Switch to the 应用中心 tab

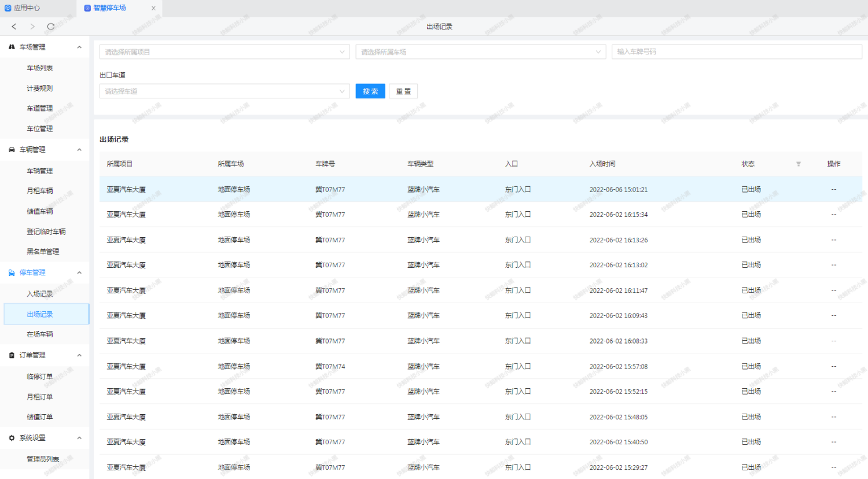[27, 8]
